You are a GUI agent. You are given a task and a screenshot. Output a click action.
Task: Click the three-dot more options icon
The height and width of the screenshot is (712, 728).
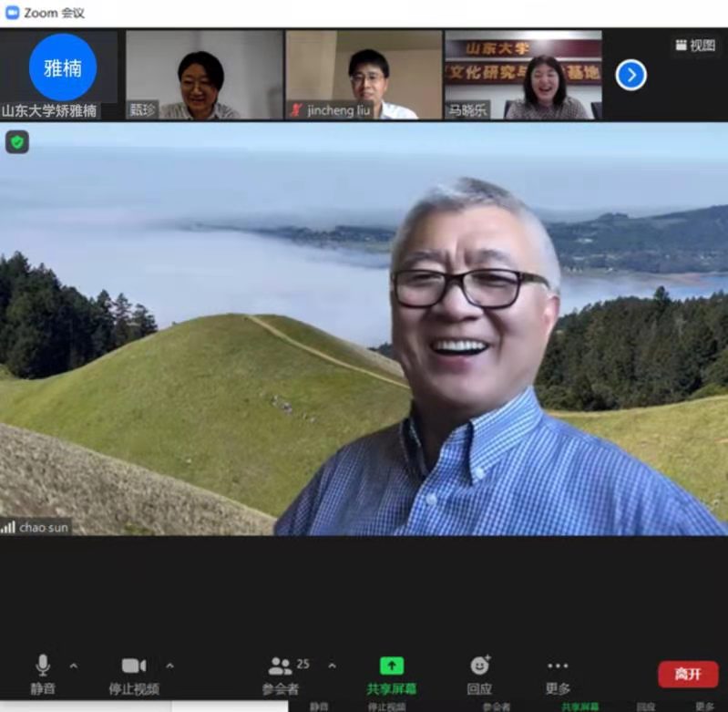[x=558, y=666]
